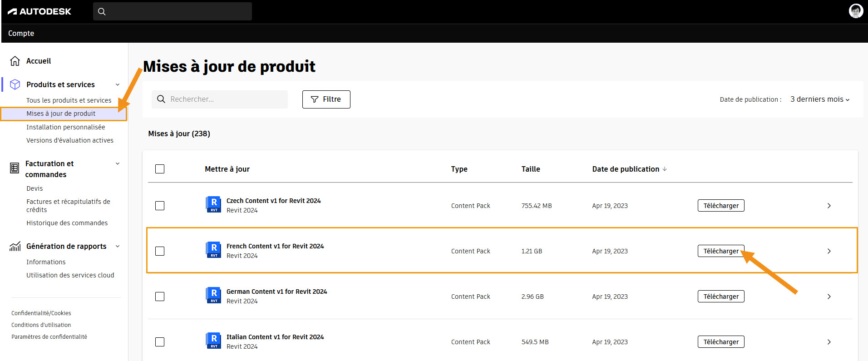Select the Italian Content v1 checkbox

(x=160, y=342)
